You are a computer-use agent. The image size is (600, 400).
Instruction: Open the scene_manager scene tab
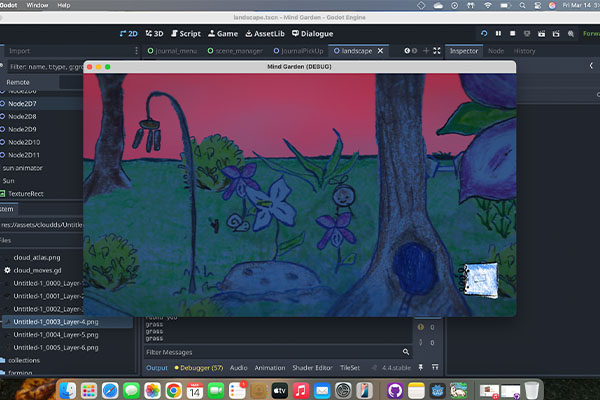pos(235,51)
